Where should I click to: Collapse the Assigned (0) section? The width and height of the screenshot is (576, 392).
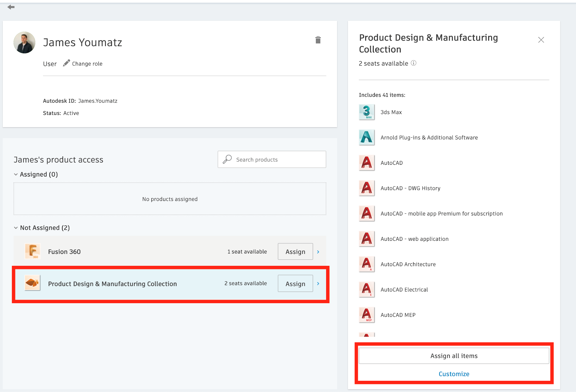16,174
